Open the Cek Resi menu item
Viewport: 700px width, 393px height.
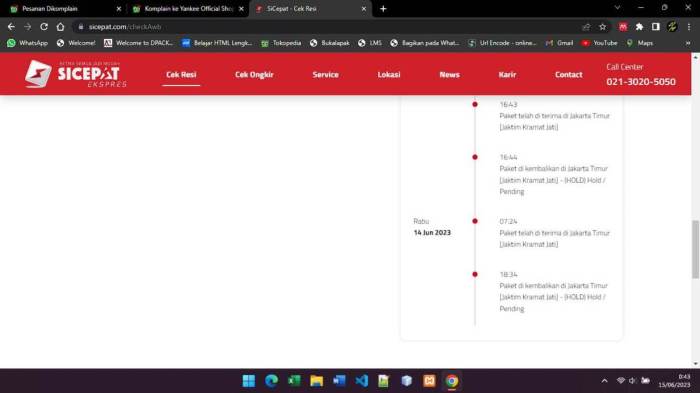coord(181,75)
